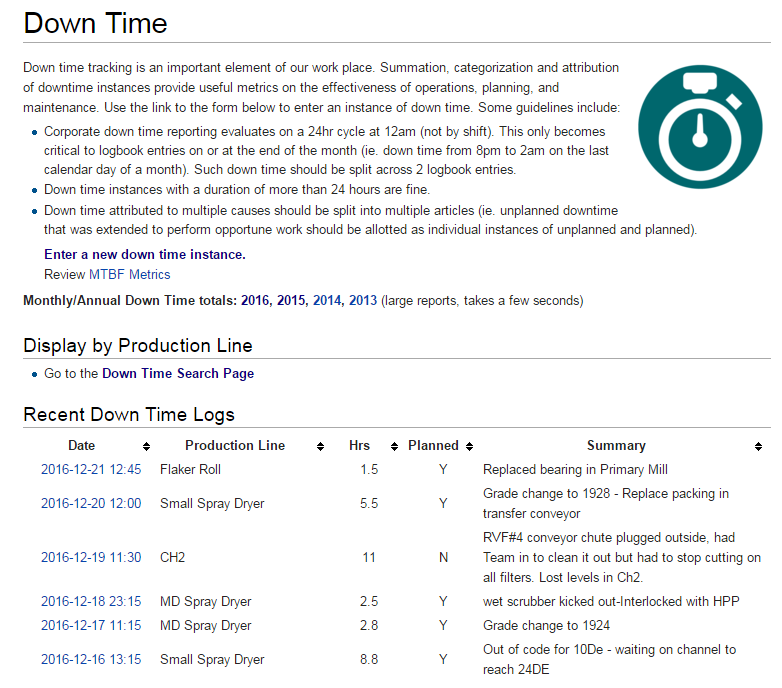Click the Summary column header

(616, 445)
